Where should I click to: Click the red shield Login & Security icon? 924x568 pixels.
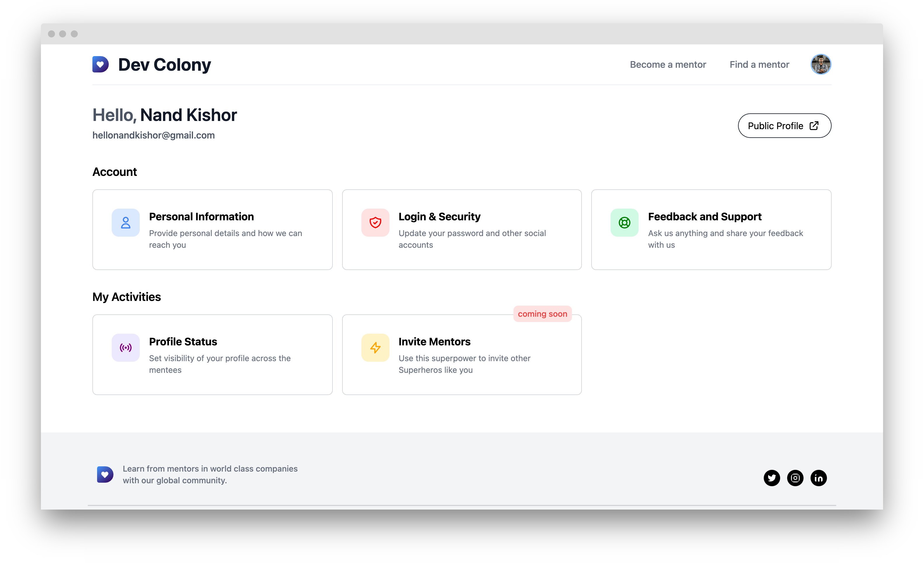coord(375,223)
